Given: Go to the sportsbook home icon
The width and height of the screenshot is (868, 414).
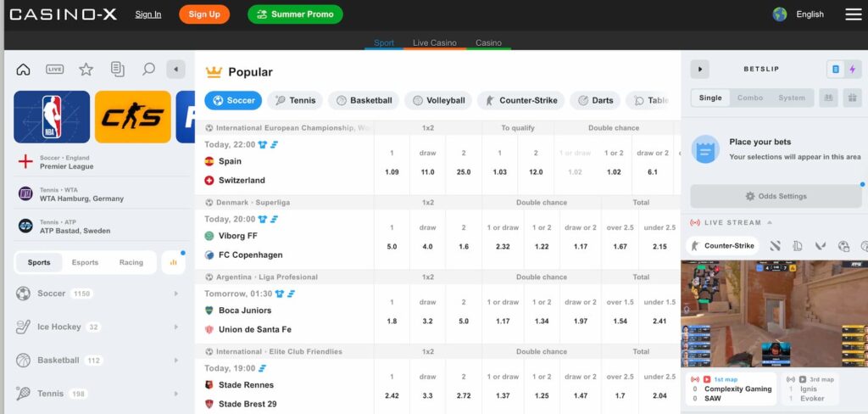Looking at the screenshot, I should tap(23, 70).
